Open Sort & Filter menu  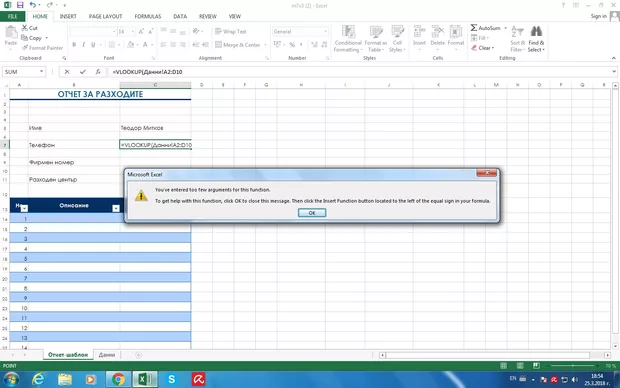tap(517, 38)
